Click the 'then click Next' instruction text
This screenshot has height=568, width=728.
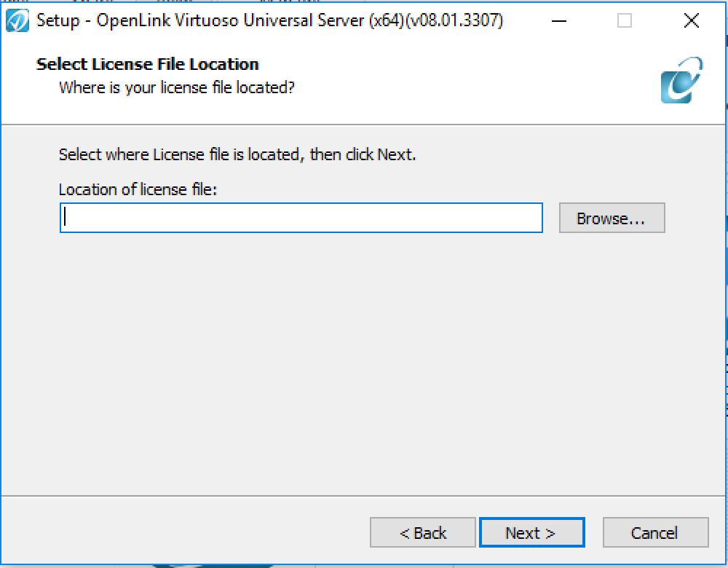(363, 154)
